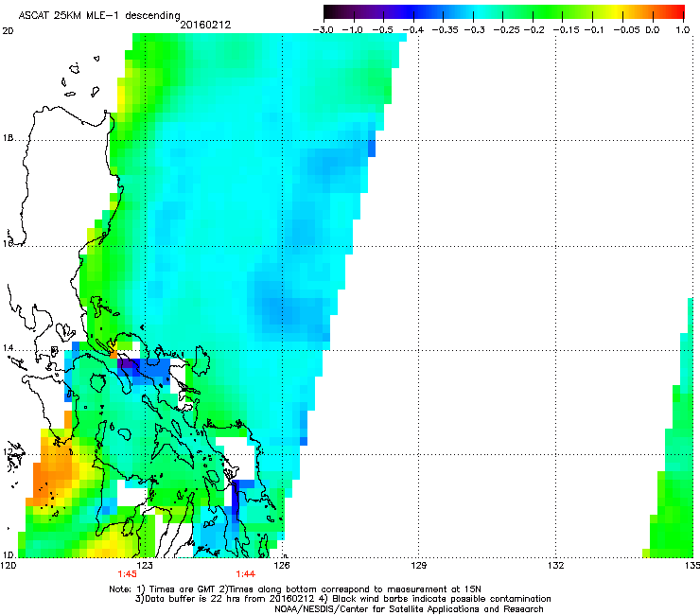Click the orange data patch near 12N 120E

(x=54, y=472)
